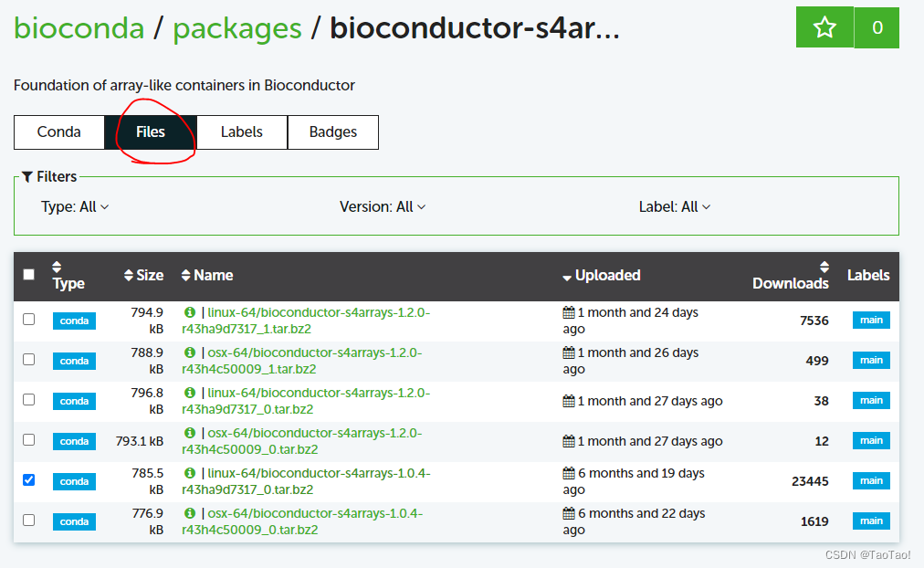Click the 793.1 kB size cell
The width and height of the screenshot is (924, 568).
(140, 441)
